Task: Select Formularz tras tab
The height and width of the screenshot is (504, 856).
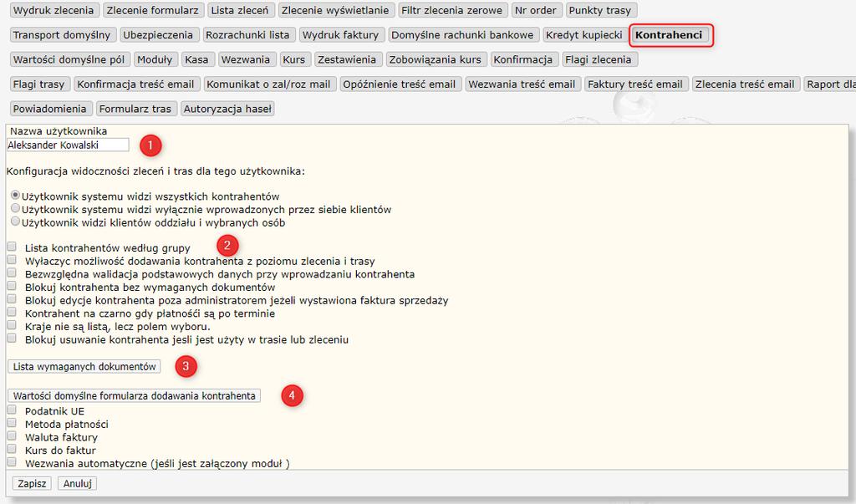Action: click(x=135, y=109)
